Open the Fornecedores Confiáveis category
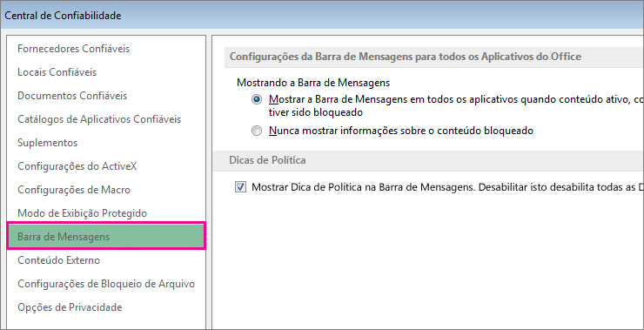This screenshot has width=644, height=330. [73, 49]
